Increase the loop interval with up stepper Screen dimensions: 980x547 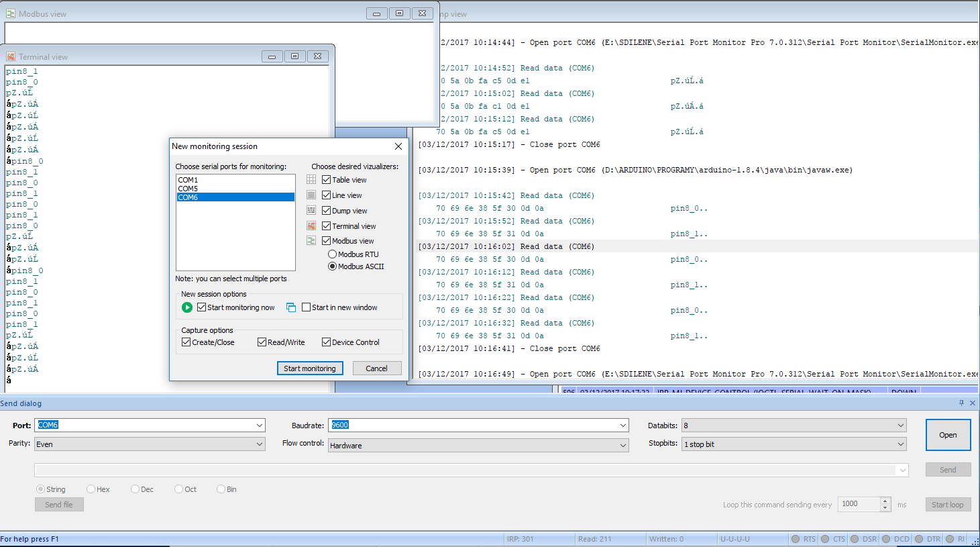click(x=885, y=501)
